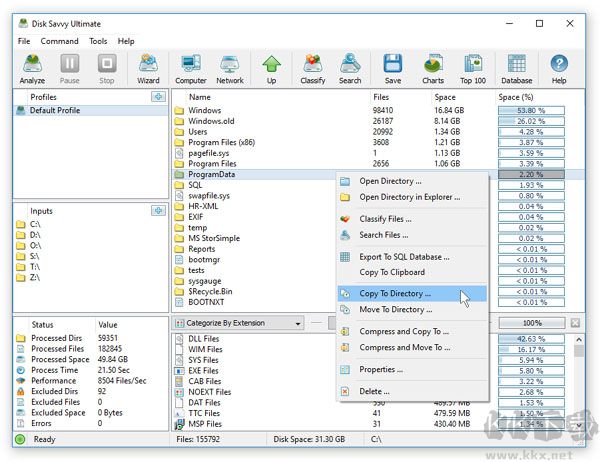Click the 100% filter button
Image resolution: width=600 pixels, height=462 pixels.
pyautogui.click(x=532, y=323)
